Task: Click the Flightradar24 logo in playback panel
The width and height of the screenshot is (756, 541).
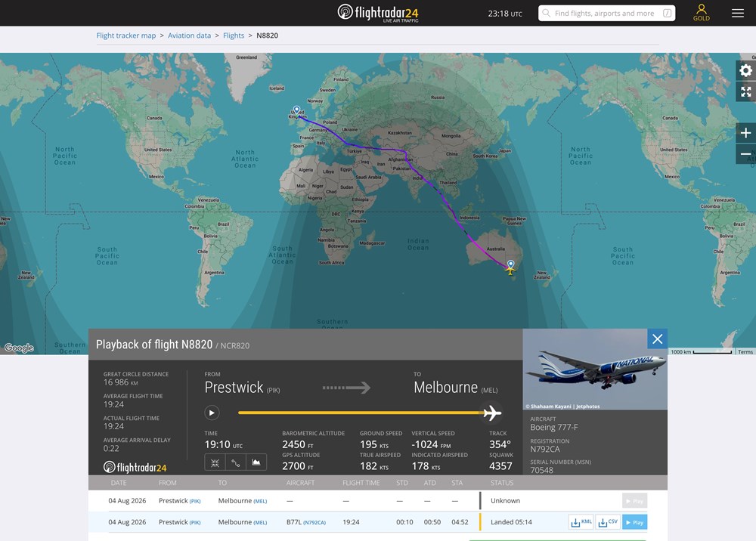Action: click(x=135, y=467)
